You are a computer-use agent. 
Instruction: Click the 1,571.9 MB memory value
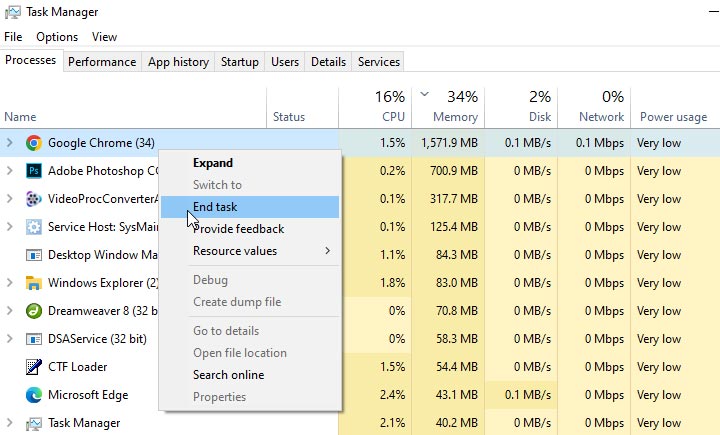click(x=449, y=143)
